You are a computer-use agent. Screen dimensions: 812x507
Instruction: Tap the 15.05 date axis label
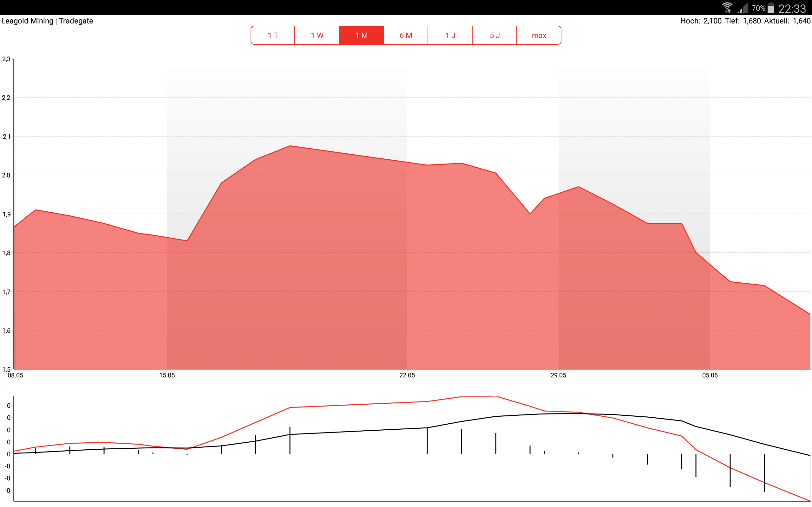click(167, 375)
